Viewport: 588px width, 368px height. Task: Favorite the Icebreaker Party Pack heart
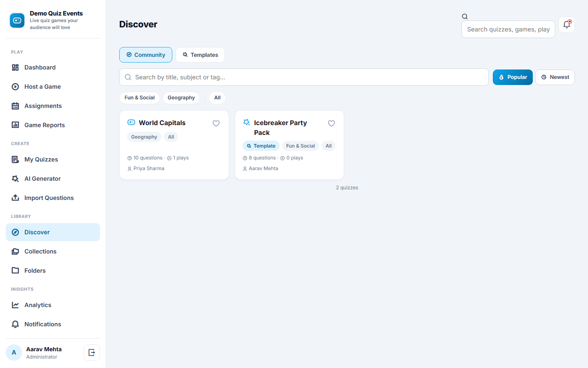click(x=332, y=123)
